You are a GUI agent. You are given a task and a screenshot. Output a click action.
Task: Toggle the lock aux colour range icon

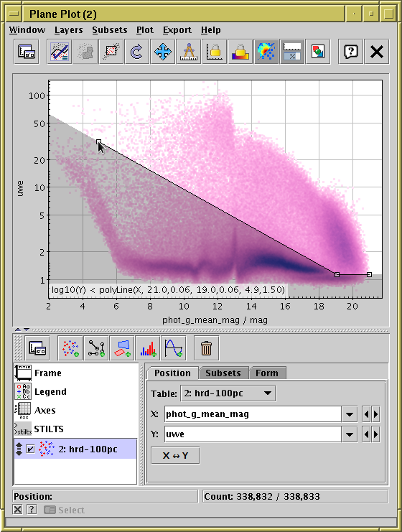click(240, 52)
